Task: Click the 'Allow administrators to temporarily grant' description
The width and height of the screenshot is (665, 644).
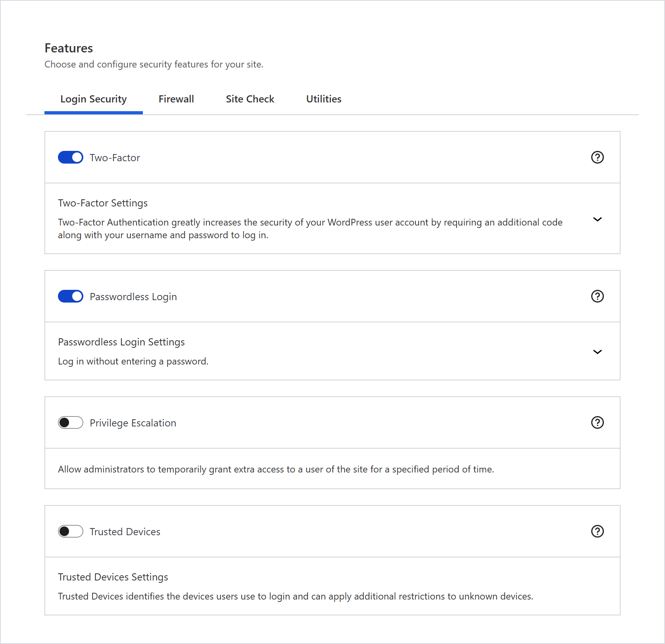Action: coord(276,469)
